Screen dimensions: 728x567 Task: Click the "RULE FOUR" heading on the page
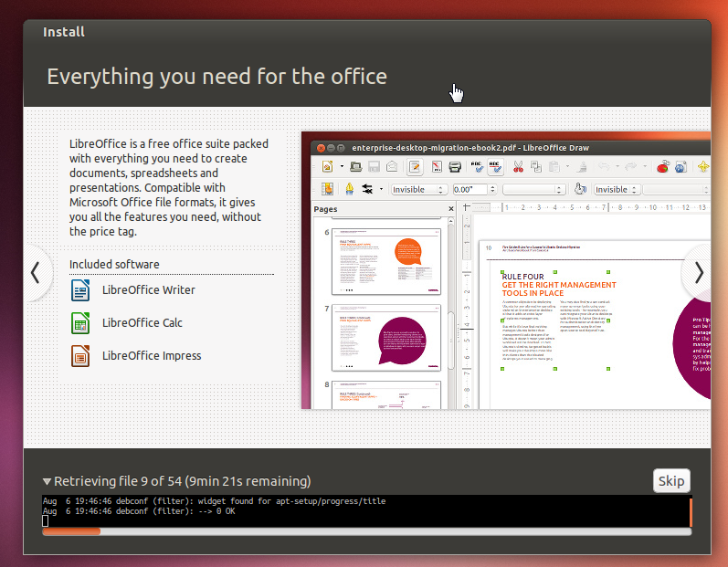point(522,277)
